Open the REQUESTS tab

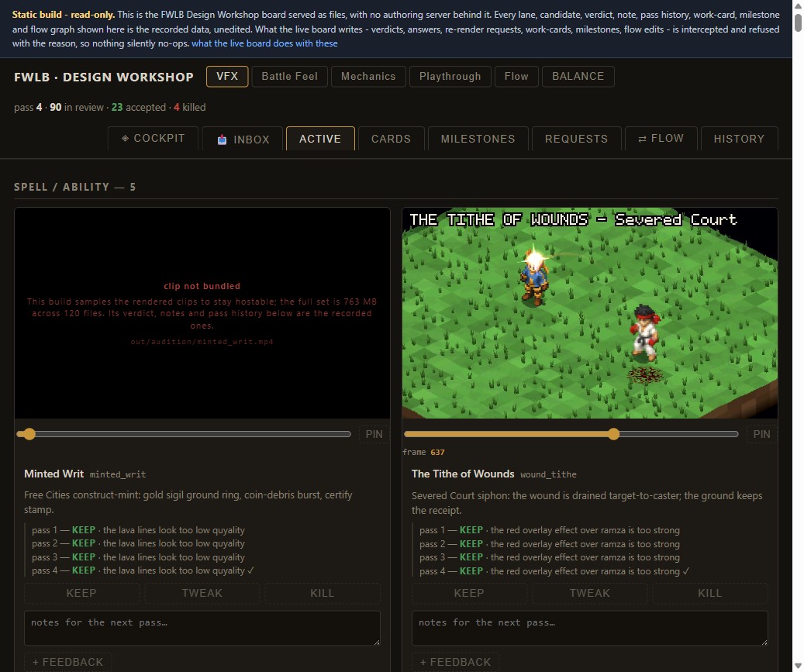576,139
